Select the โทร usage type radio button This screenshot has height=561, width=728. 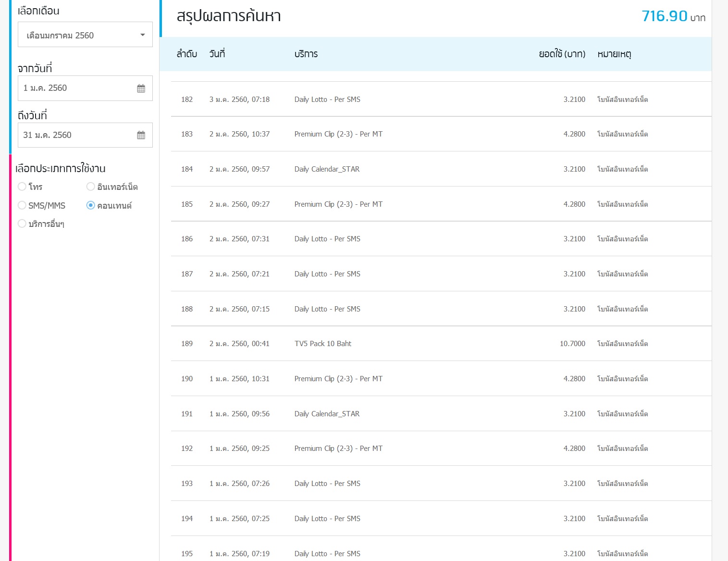click(x=22, y=187)
